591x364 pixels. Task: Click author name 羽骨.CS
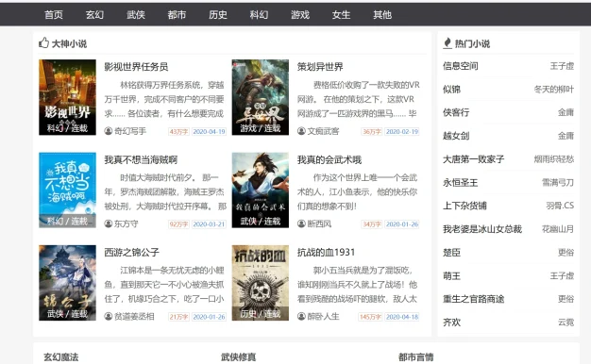(560, 206)
